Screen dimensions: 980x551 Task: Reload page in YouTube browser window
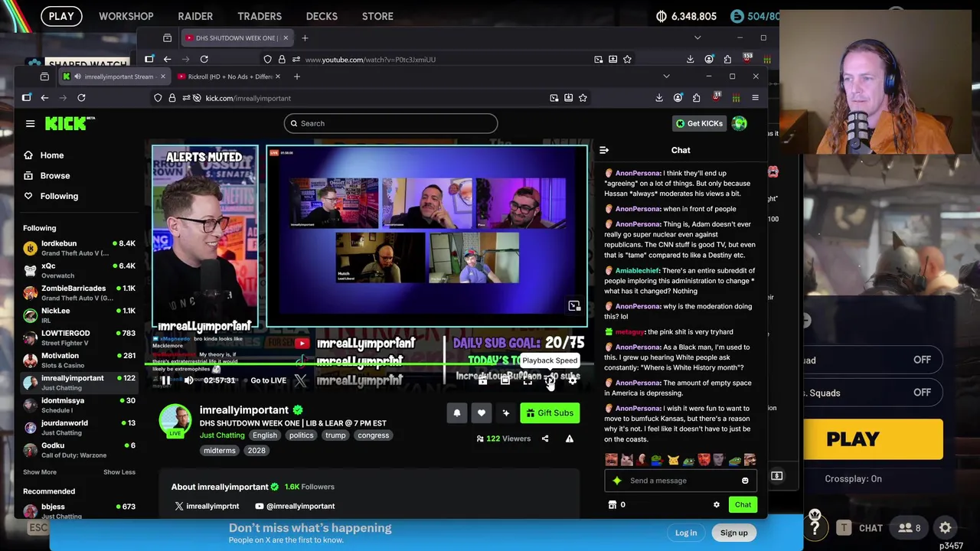204,59
